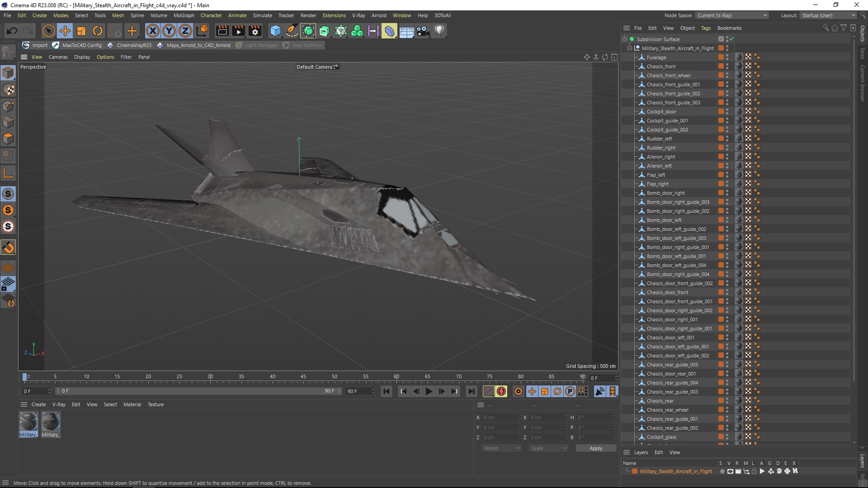Image resolution: width=868 pixels, height=488 pixels.
Task: Click the X position input field
Action: [x=501, y=418]
